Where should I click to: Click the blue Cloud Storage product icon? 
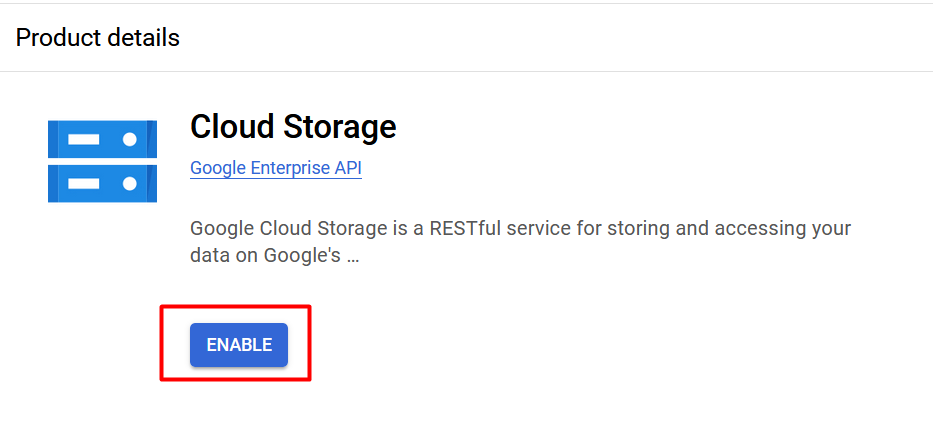click(x=102, y=161)
